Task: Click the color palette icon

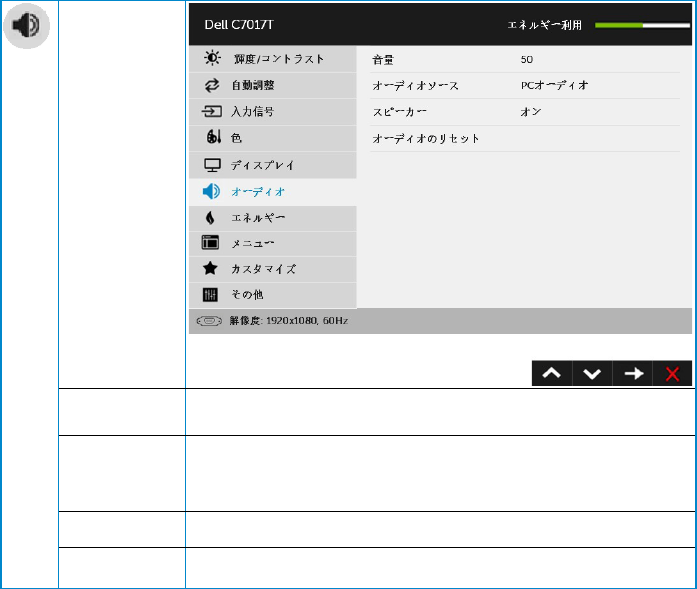Action: pos(214,136)
